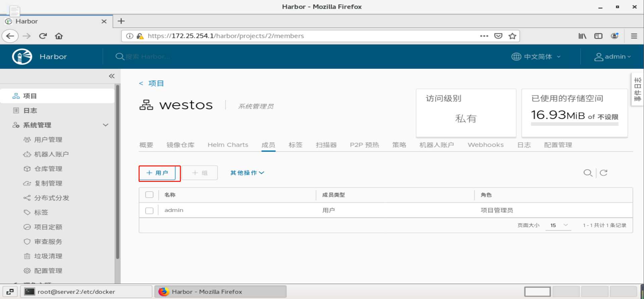
Task: Switch to the 概要 tab
Action: coord(146,145)
